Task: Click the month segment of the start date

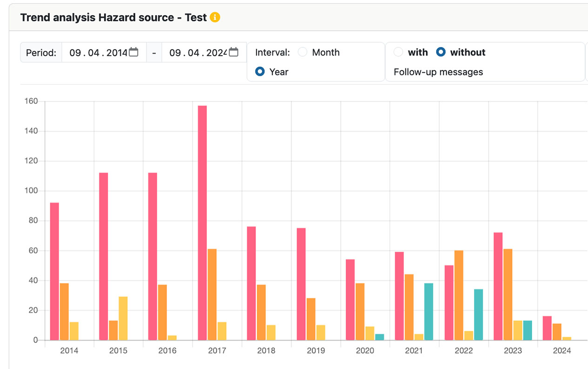Action: click(x=94, y=53)
